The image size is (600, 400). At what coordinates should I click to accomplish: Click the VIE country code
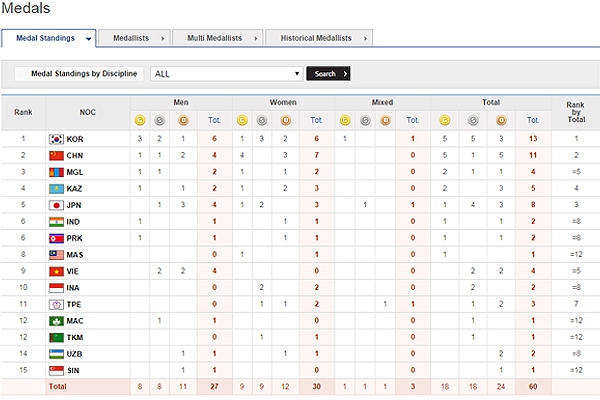73,271
